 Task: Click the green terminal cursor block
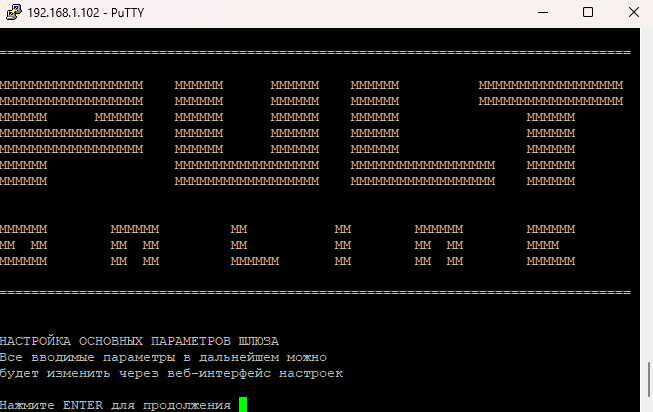[x=243, y=405]
